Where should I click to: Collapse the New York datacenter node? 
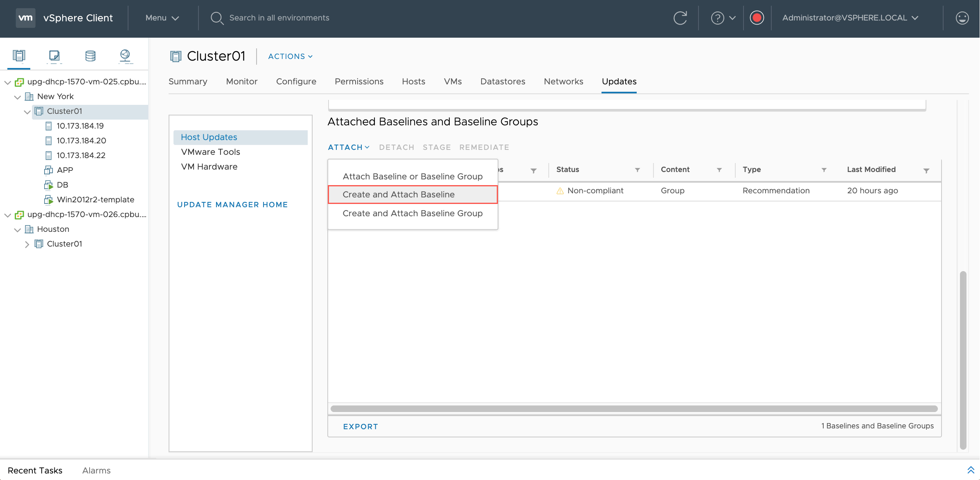[x=17, y=97]
